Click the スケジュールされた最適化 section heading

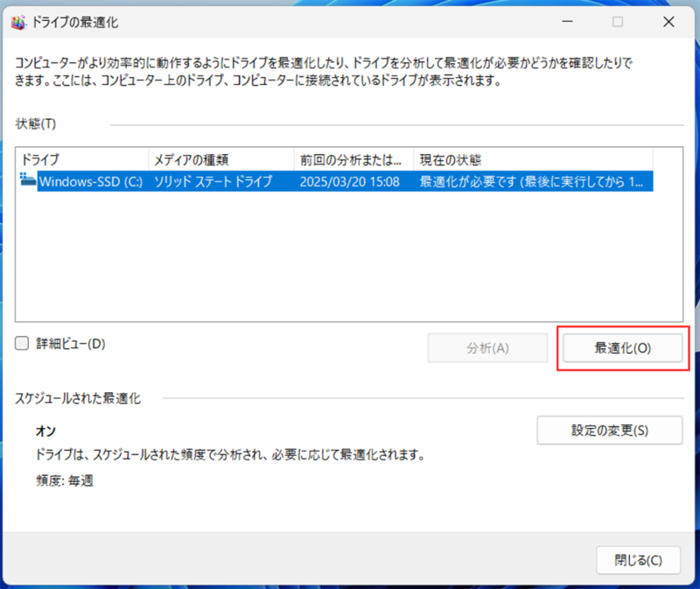point(78,398)
